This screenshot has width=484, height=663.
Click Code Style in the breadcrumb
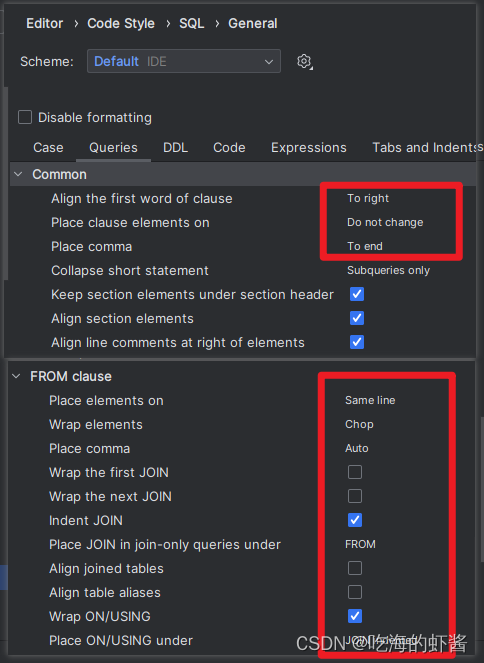pos(121,23)
